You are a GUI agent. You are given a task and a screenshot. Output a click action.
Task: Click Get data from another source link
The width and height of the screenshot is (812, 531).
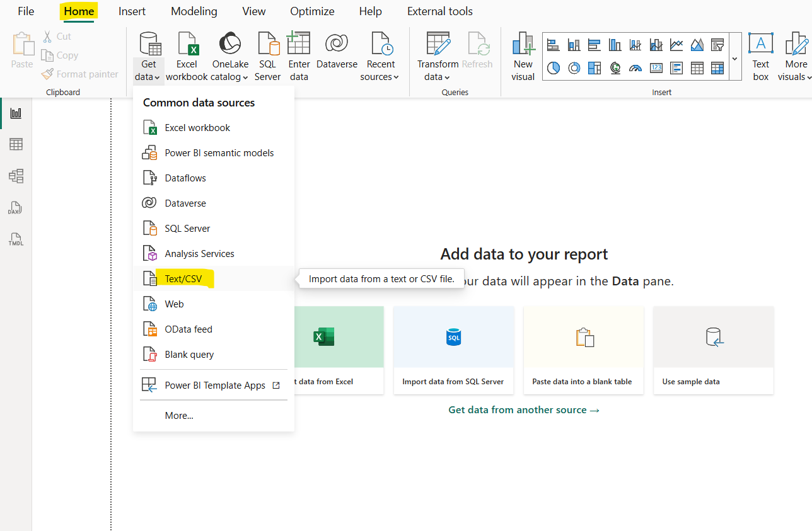click(x=523, y=409)
